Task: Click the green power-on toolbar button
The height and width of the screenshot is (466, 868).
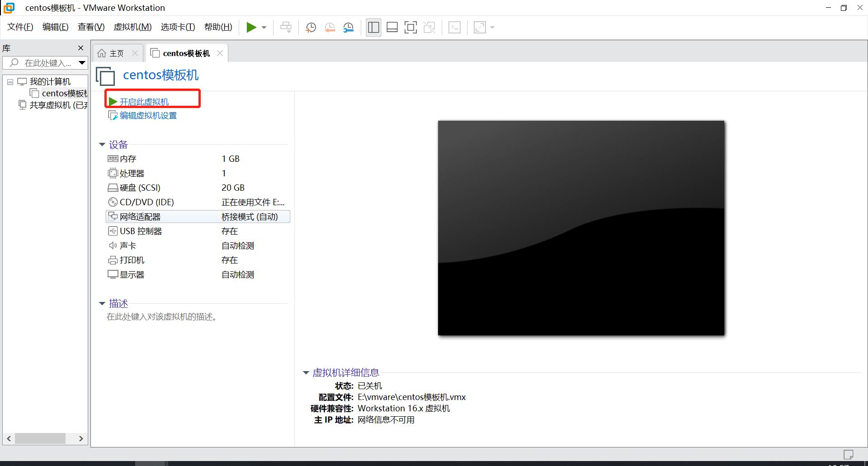Action: (251, 28)
